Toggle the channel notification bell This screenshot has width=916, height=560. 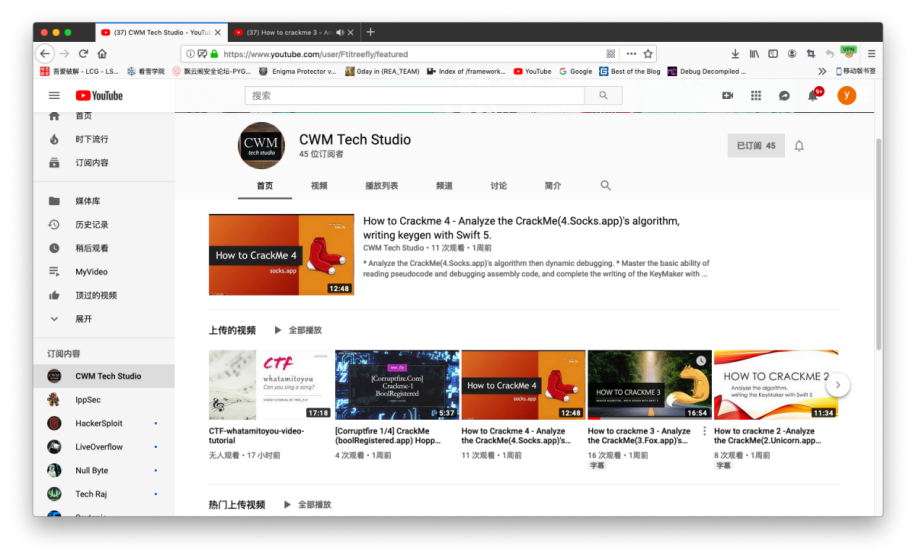tap(799, 146)
